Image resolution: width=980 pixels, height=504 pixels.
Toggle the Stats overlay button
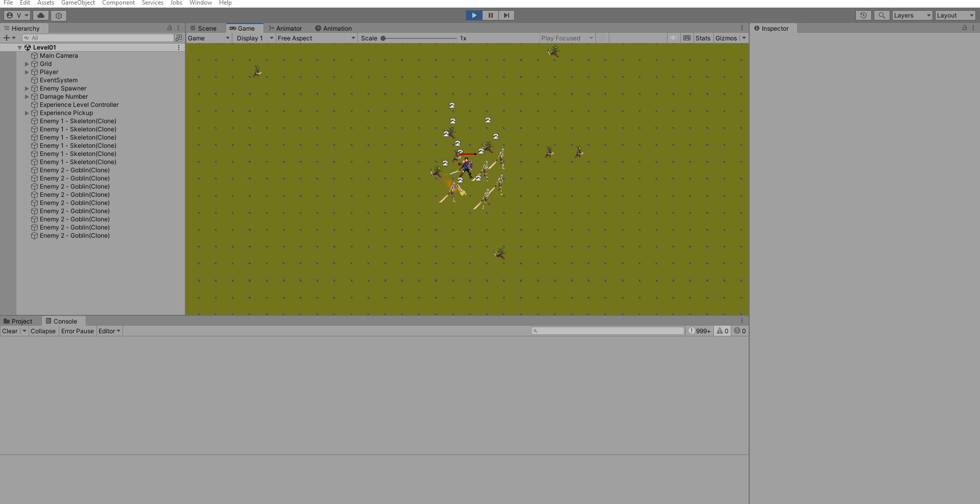[x=703, y=38]
